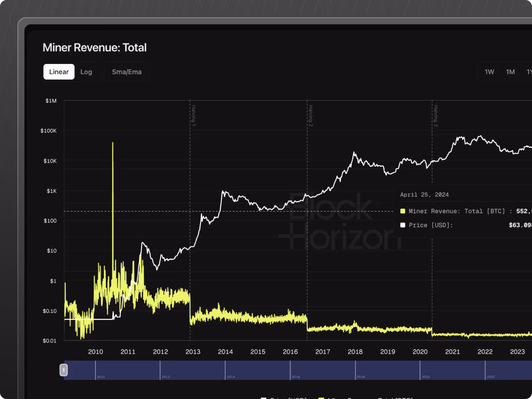
Task: Click the 2021 x-axis year label
Action: pos(453,352)
